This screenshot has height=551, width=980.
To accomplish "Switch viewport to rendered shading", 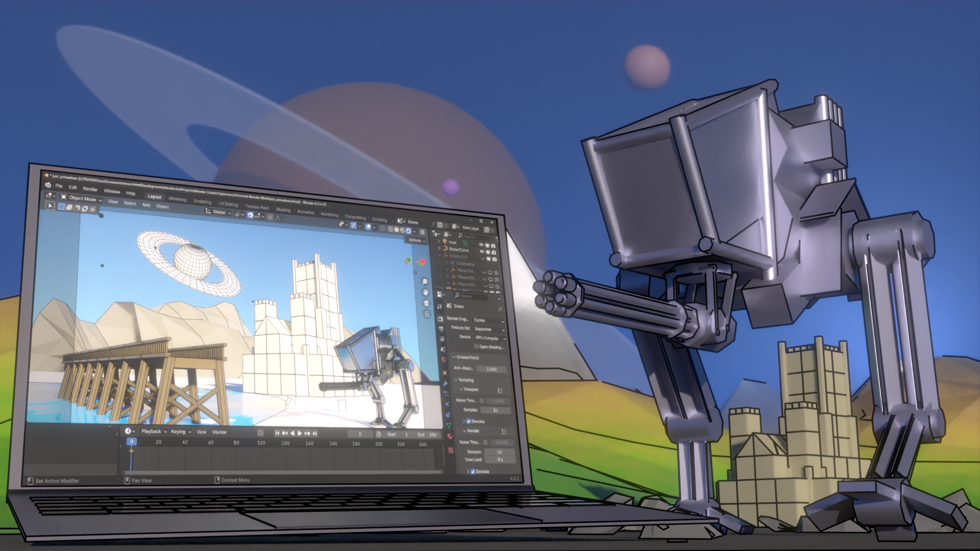I will point(408,231).
